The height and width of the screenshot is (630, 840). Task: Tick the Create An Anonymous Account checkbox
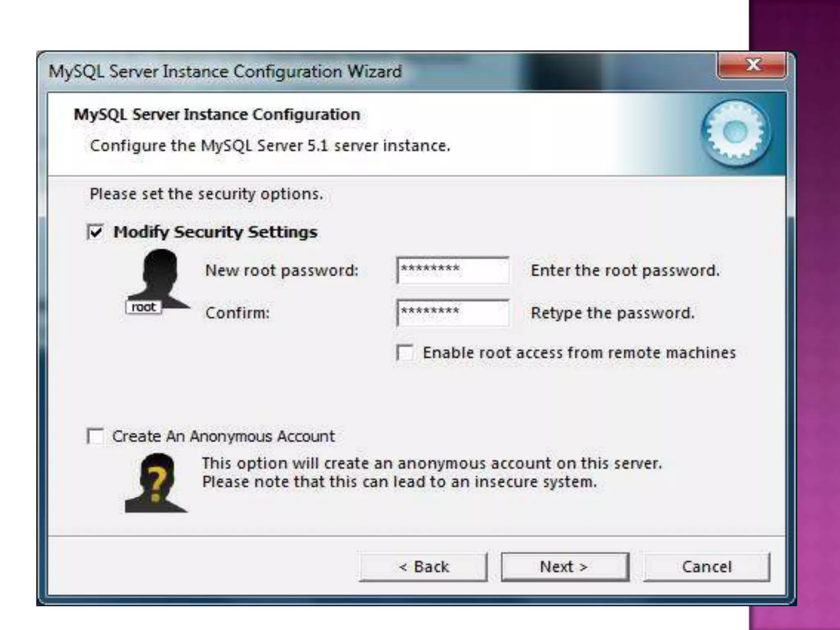coord(96,436)
